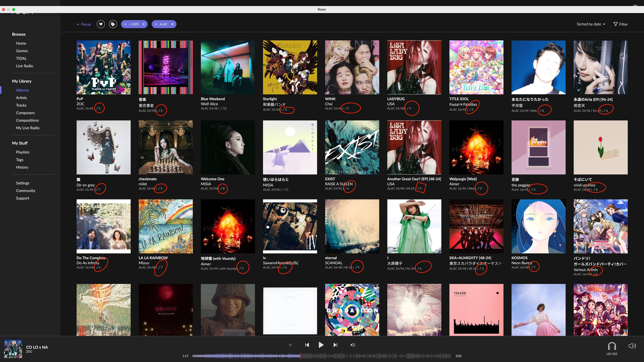The image size is (644, 362).
Task: Open the checkmate album cover by milet
Action: 166,147
